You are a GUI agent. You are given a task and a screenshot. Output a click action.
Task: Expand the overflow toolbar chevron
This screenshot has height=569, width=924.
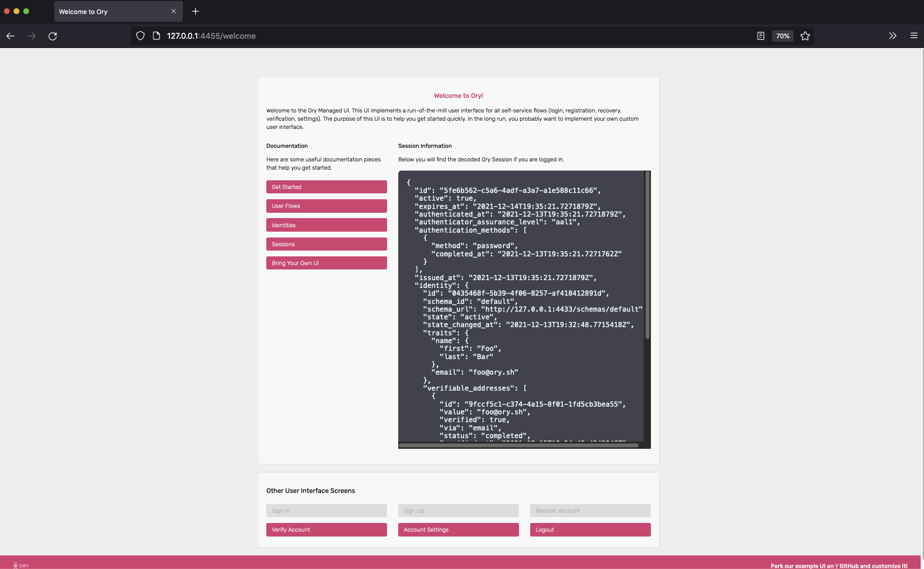tap(892, 36)
